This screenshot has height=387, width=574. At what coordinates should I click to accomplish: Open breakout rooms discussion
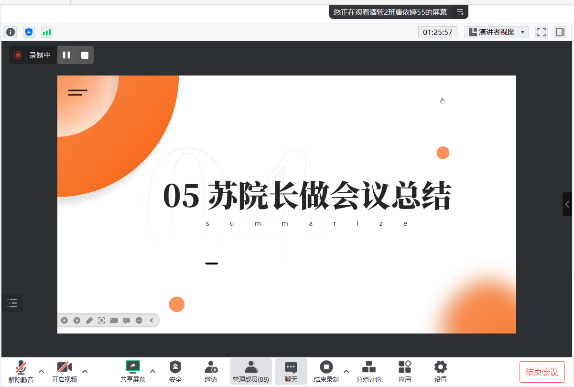pyautogui.click(x=369, y=371)
